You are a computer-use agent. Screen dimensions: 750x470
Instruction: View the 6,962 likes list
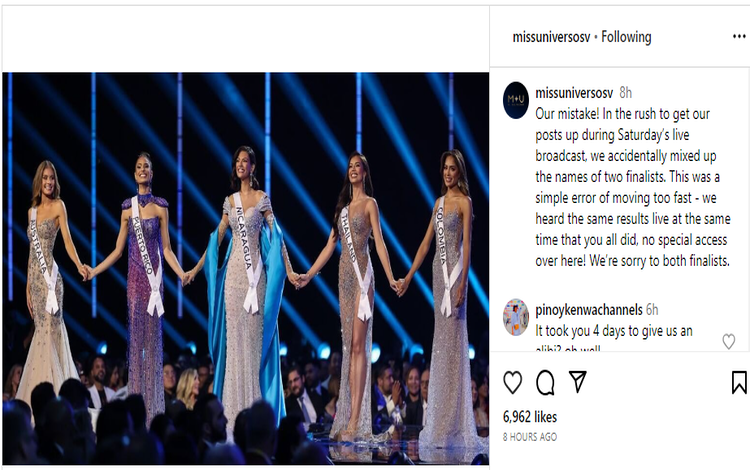[x=530, y=417]
